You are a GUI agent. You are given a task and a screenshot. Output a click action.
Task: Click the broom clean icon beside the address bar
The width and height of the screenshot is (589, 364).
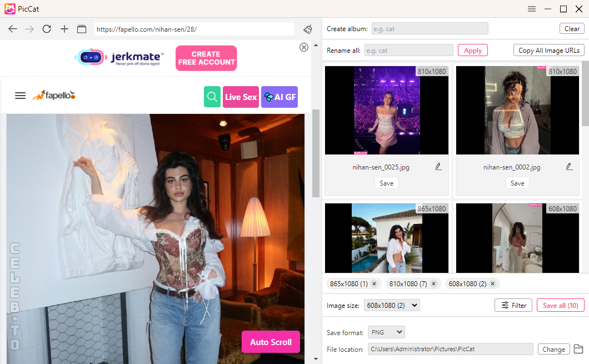pyautogui.click(x=308, y=29)
